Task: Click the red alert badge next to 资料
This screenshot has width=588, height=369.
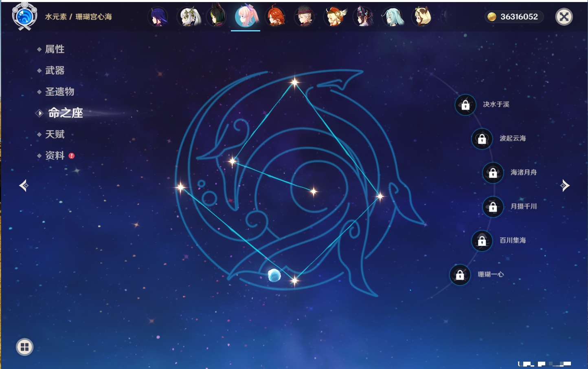Action: coord(72,156)
